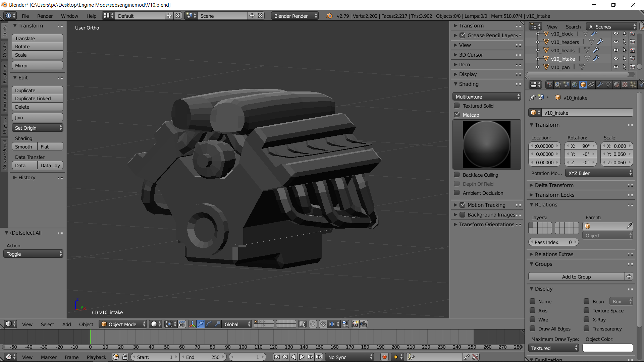Viewport: 644px width, 362px height.
Task: Click the OpenGL render camera icon
Action: click(355, 324)
